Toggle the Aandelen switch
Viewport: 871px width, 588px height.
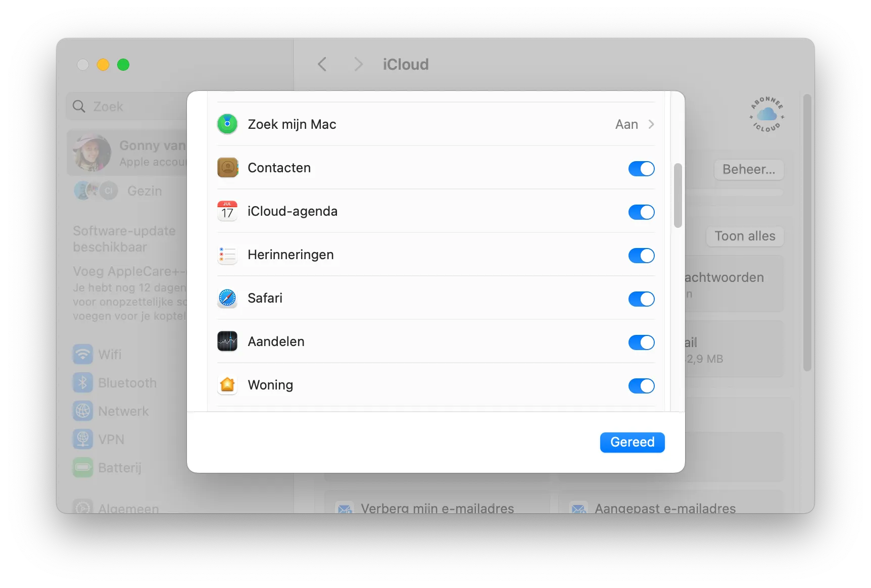coord(641,342)
